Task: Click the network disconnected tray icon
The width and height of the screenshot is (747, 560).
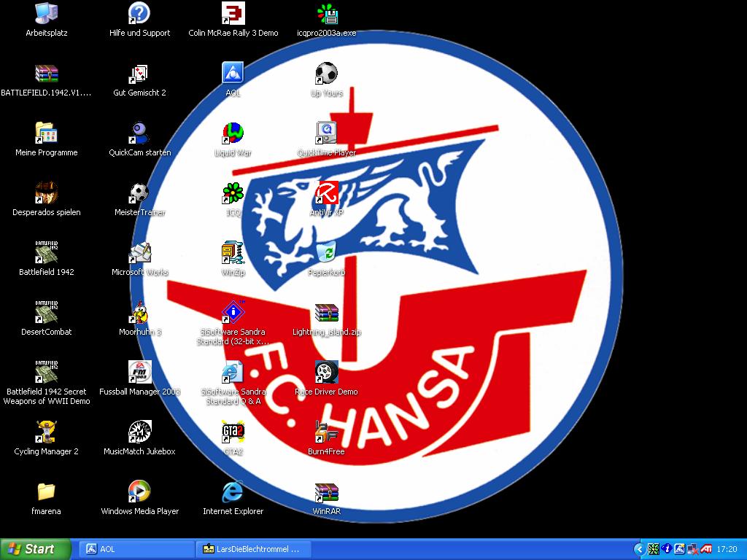Action: coord(693,549)
